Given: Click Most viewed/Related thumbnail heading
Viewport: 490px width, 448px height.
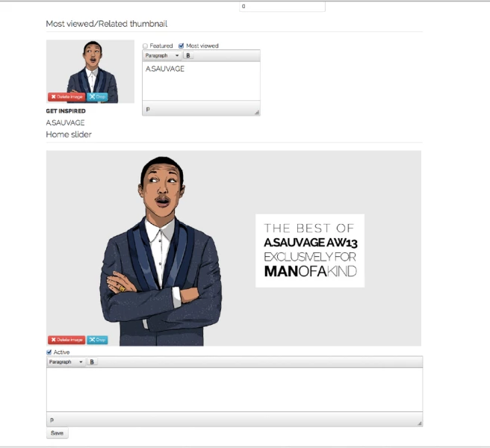Looking at the screenshot, I should tap(107, 24).
